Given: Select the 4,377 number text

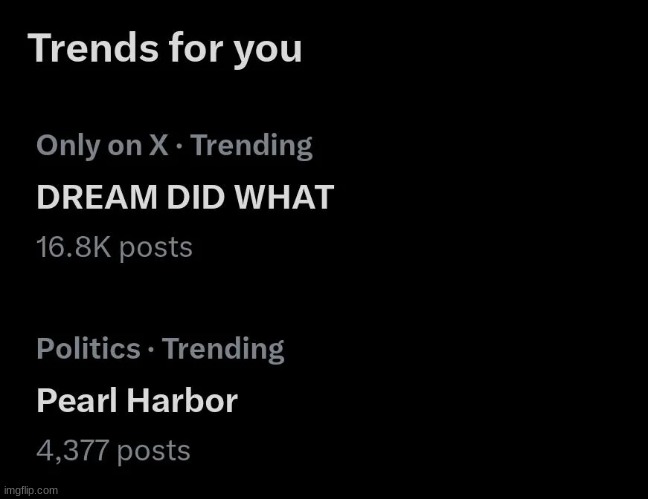Looking at the screenshot, I should coord(73,451).
